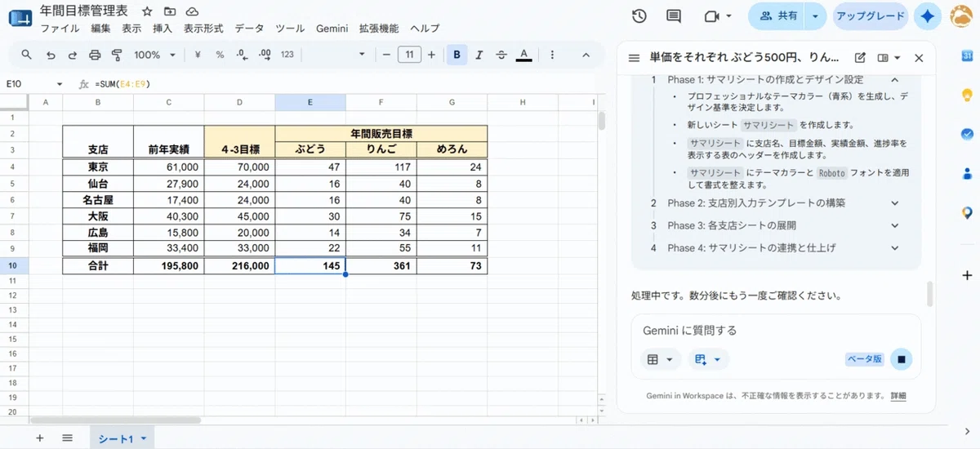The image size is (980, 449).
Task: Select the paint format tool
Action: coord(116,55)
